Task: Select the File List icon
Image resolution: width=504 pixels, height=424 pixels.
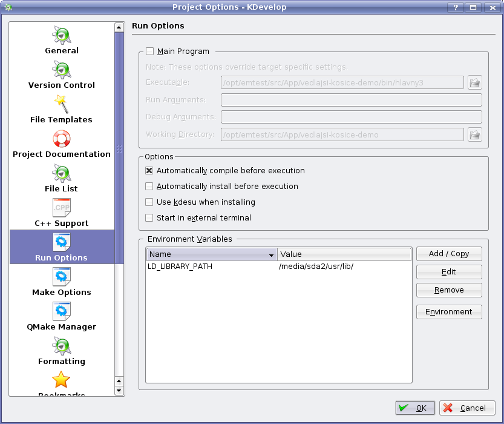Action: (62, 174)
